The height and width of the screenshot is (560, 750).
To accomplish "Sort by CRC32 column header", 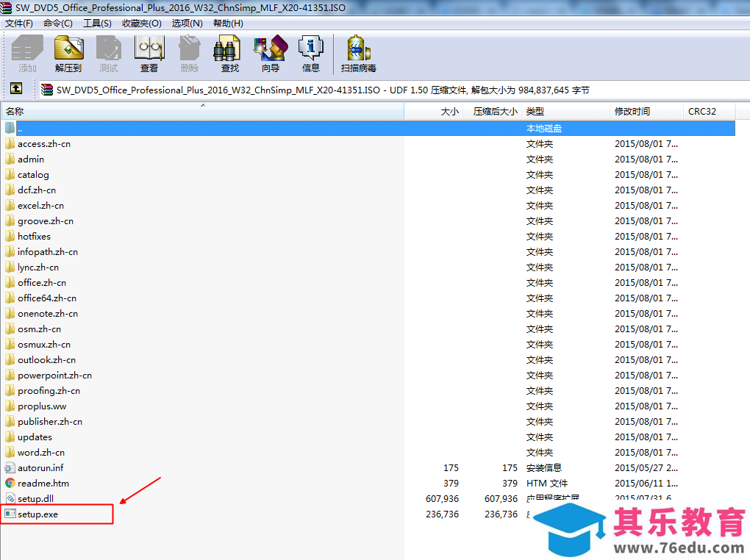I will point(709,112).
